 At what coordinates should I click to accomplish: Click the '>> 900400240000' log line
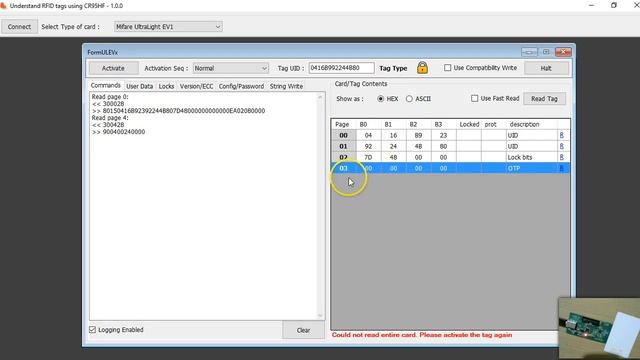(118, 132)
